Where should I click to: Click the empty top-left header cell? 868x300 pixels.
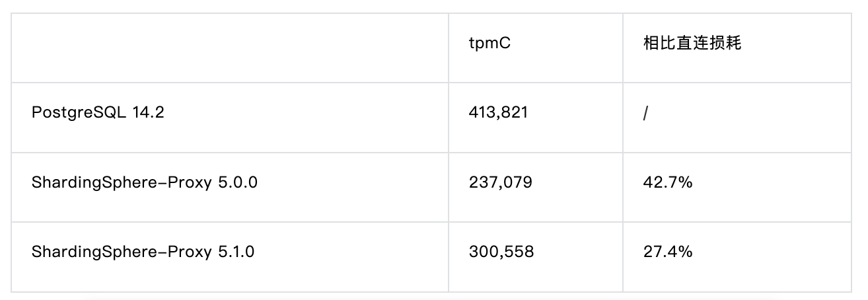tap(229, 48)
